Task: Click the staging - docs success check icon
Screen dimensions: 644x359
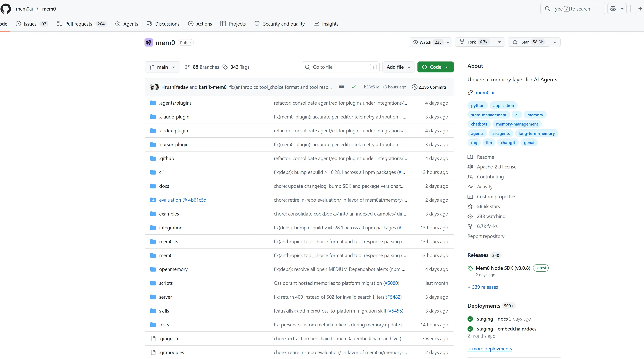Action: (x=470, y=319)
